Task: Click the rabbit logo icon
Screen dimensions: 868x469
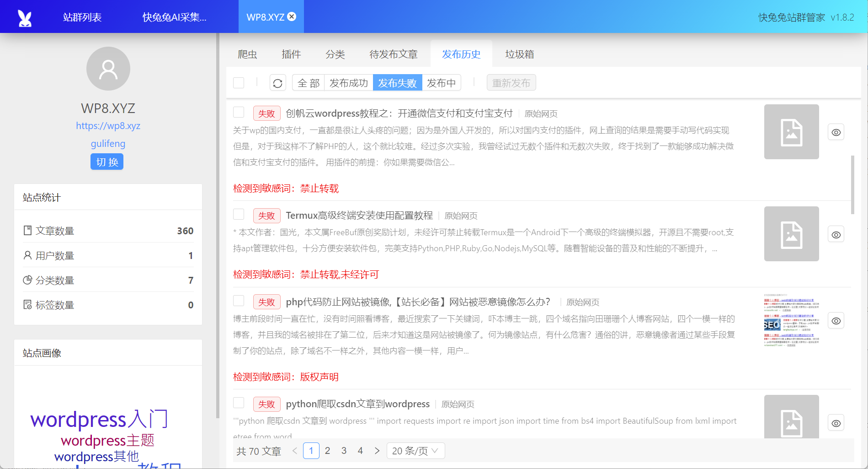Action: click(25, 18)
